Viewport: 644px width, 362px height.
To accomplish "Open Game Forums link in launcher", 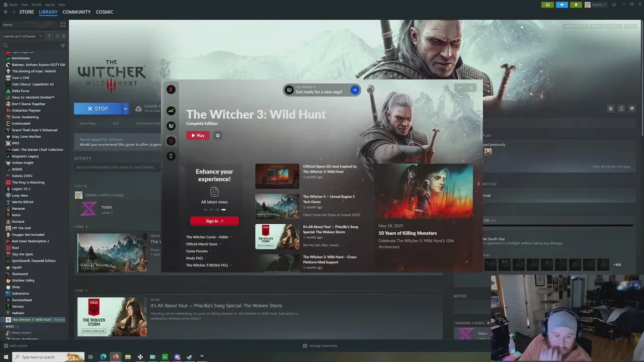I will [197, 251].
